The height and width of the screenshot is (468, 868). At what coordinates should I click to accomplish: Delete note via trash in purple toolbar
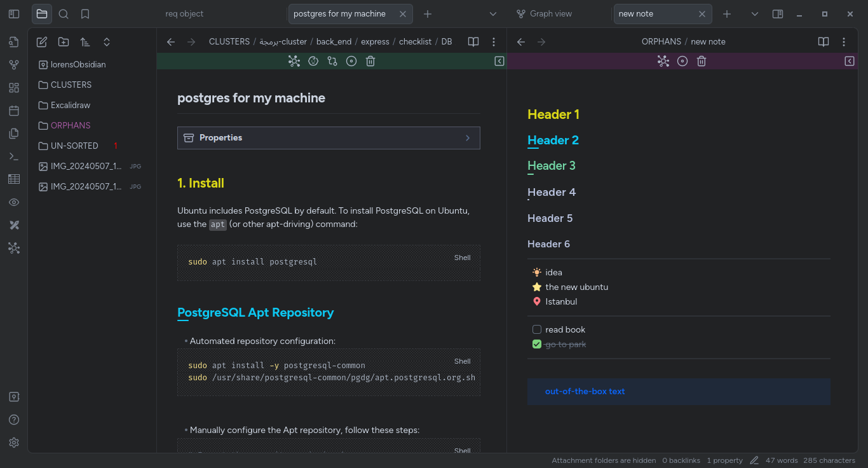(x=702, y=61)
